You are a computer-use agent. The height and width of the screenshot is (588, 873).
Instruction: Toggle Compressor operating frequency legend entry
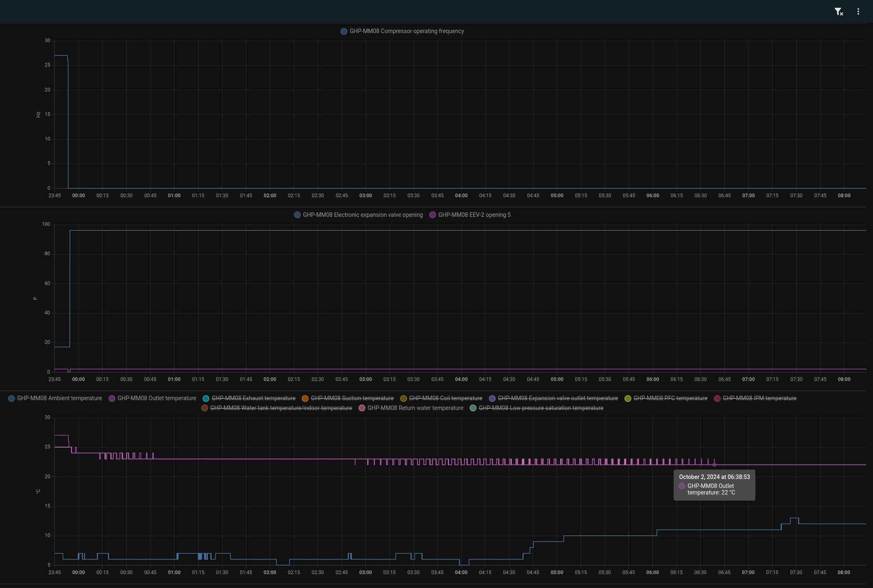pyautogui.click(x=406, y=31)
